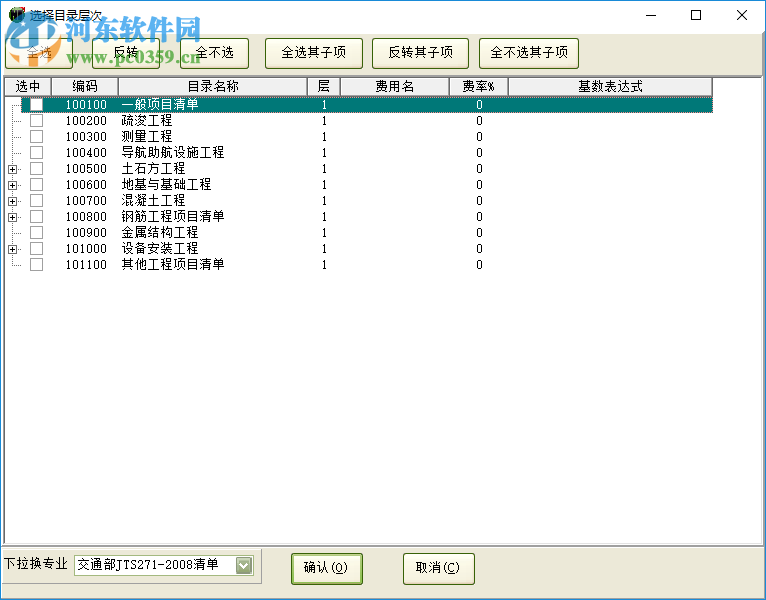Check the box for 100700 混凝土工程
This screenshot has width=766, height=600.
tap(36, 201)
